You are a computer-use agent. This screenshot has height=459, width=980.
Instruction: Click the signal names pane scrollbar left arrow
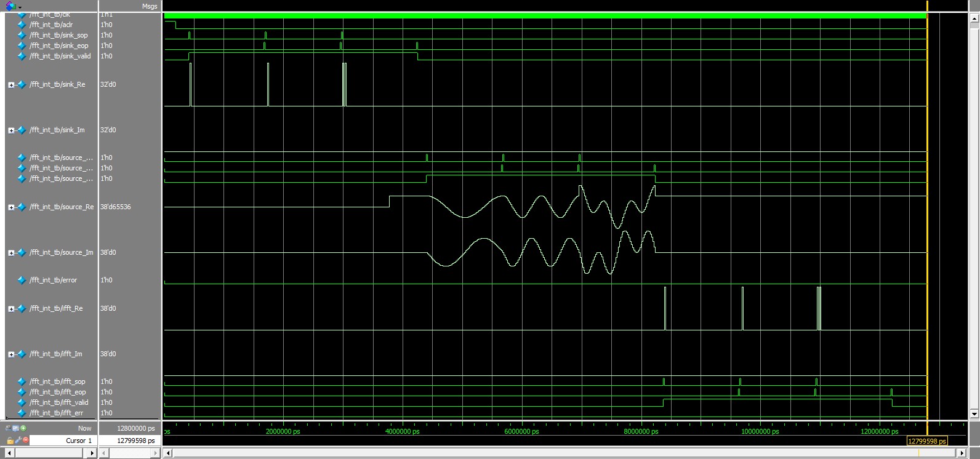pyautogui.click(x=9, y=453)
